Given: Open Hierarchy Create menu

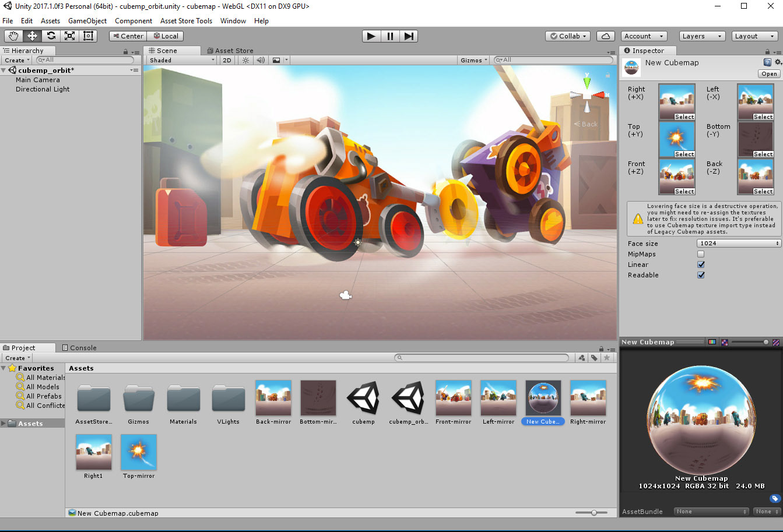Looking at the screenshot, I should click(17, 60).
